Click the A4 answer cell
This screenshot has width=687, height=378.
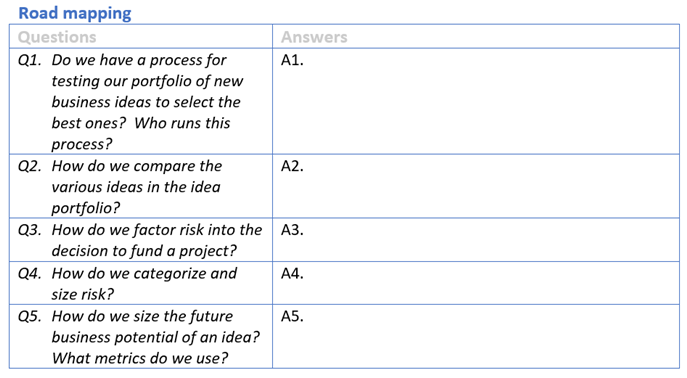pyautogui.click(x=476, y=283)
